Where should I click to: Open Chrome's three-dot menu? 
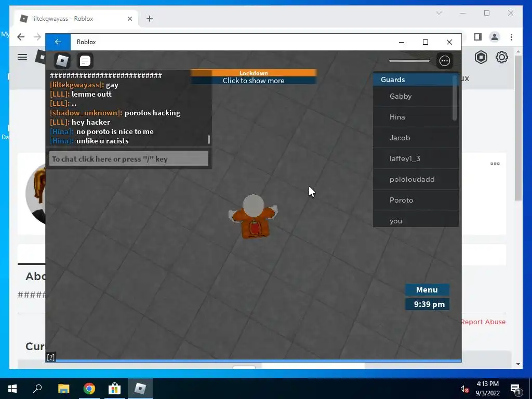point(511,37)
